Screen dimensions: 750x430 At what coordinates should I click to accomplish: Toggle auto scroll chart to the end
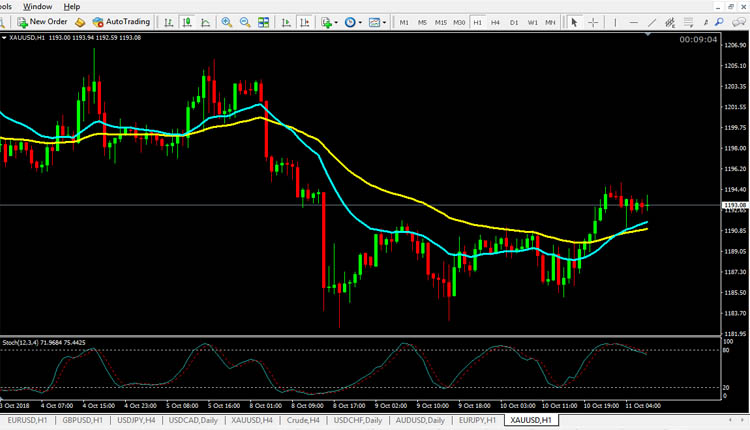click(x=286, y=22)
